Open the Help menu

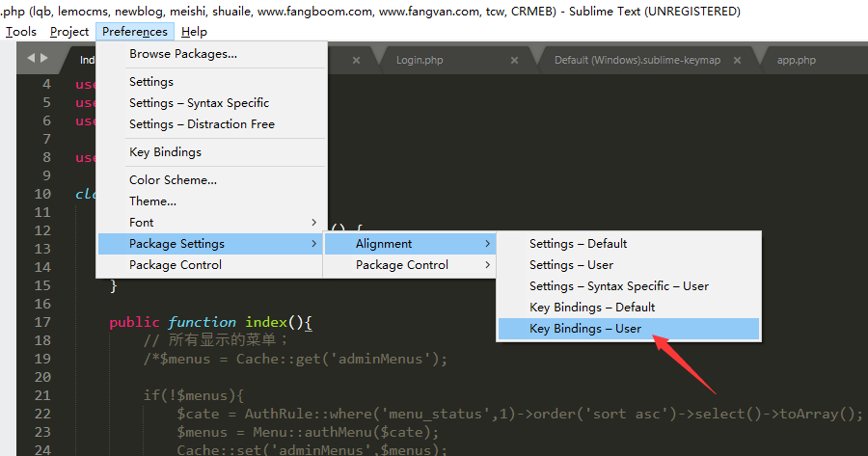tap(194, 32)
